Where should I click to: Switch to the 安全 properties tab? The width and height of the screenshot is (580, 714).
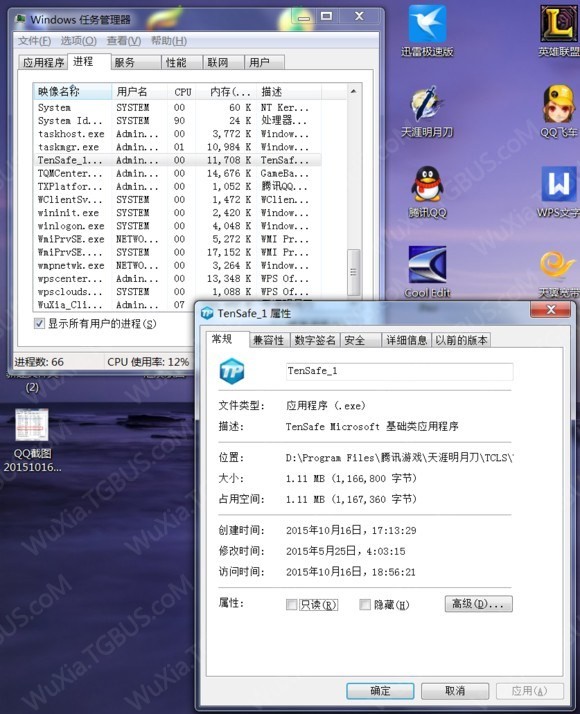(360, 340)
